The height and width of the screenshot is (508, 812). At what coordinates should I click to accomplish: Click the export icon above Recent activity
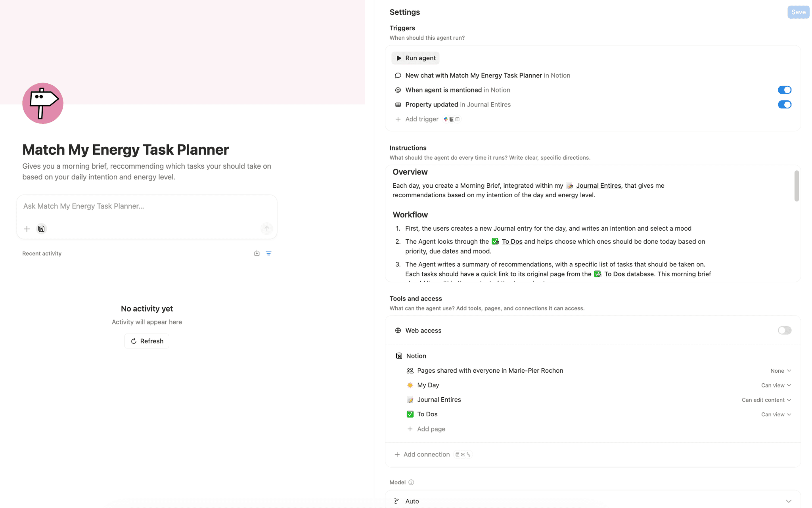point(257,253)
